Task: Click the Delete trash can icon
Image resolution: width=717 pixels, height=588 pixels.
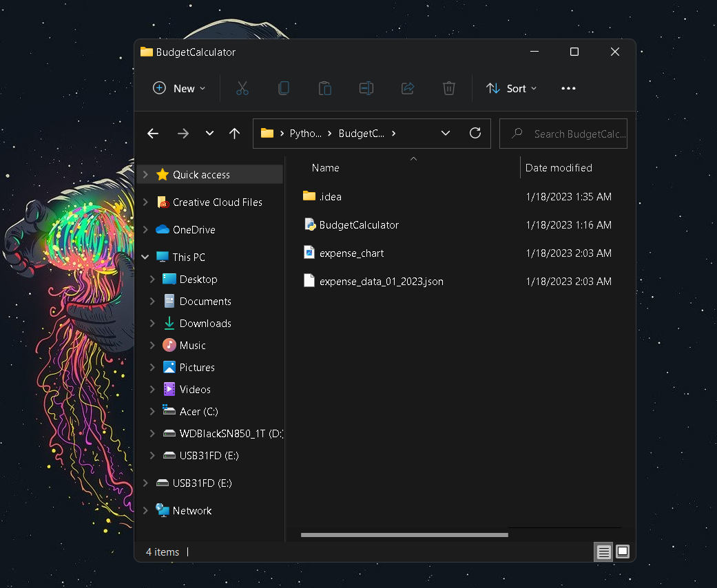Action: point(449,88)
